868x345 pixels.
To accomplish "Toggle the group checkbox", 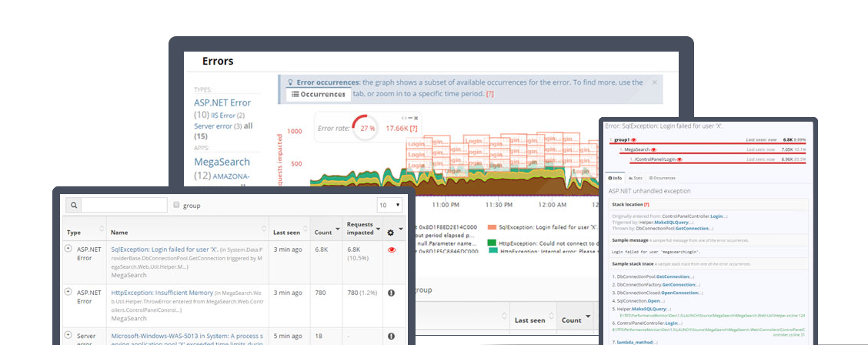I will [x=177, y=206].
